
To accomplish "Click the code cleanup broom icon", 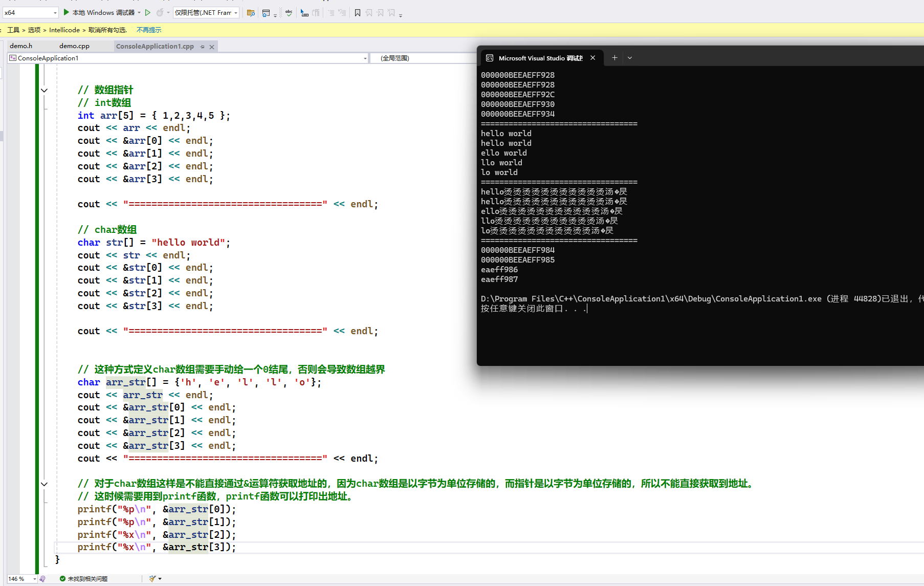I will 152,578.
